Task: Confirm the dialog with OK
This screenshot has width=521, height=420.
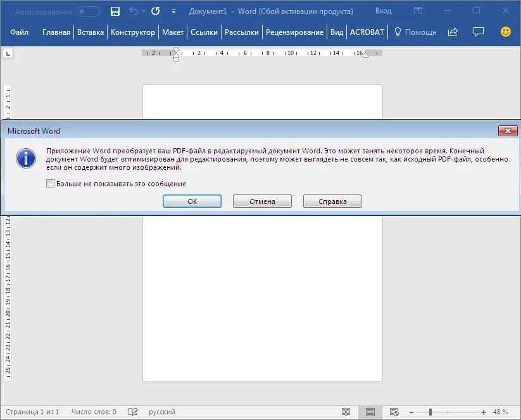Action: [192, 201]
